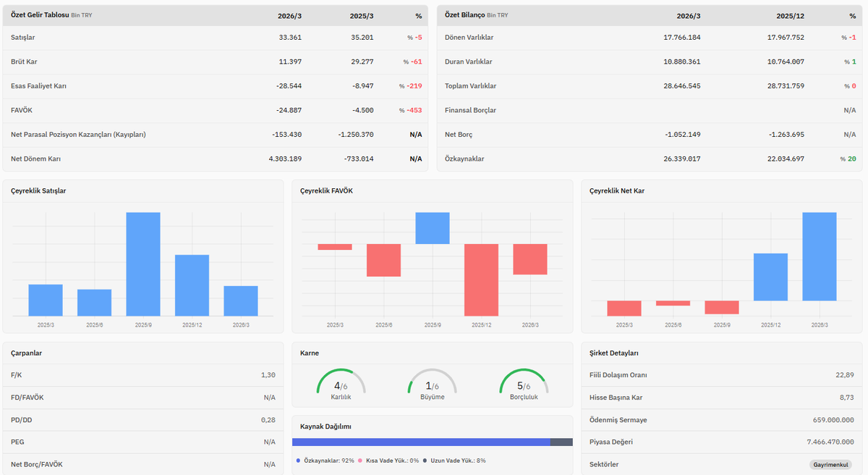Click Piyasa Değeri value 7.466.470.000

click(830, 442)
